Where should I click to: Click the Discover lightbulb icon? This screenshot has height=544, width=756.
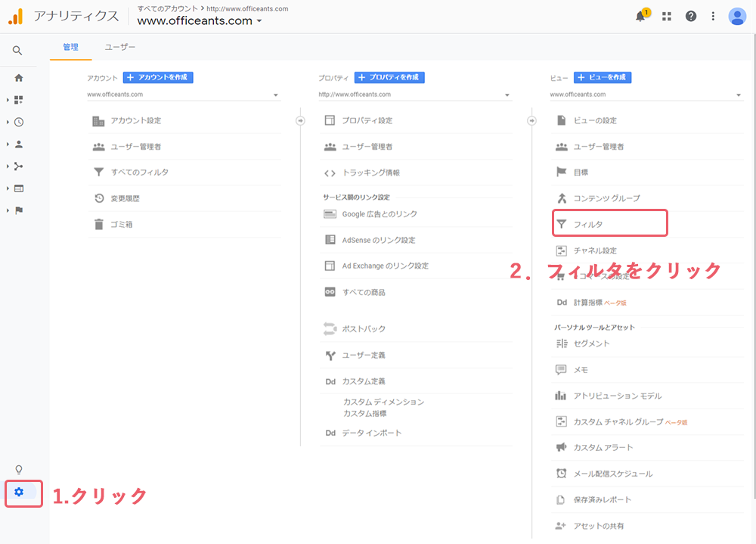(19, 470)
